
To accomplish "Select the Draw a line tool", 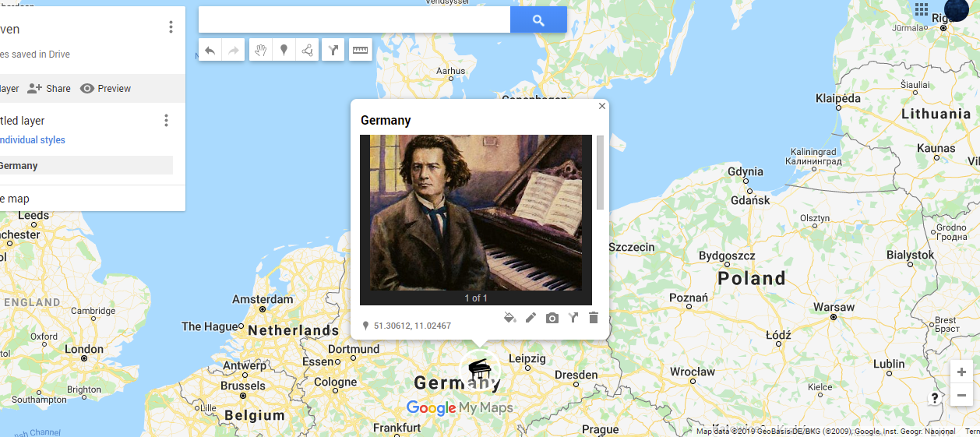I will click(x=307, y=51).
